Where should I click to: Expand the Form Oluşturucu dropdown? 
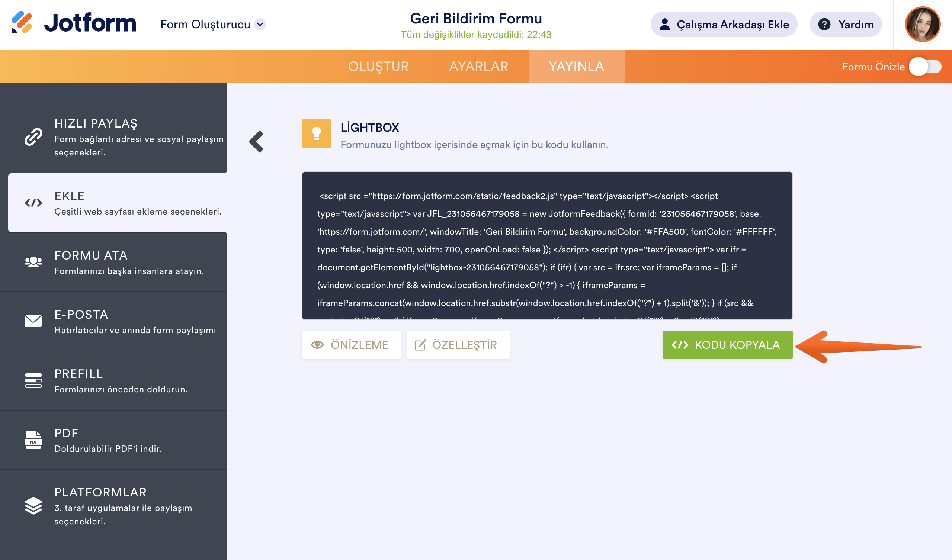click(260, 24)
